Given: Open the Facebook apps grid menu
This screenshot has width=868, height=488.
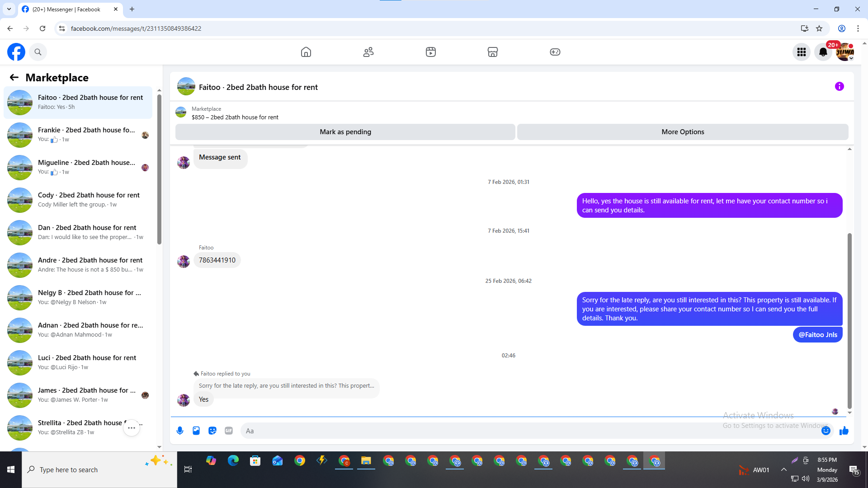Looking at the screenshot, I should click(x=802, y=52).
